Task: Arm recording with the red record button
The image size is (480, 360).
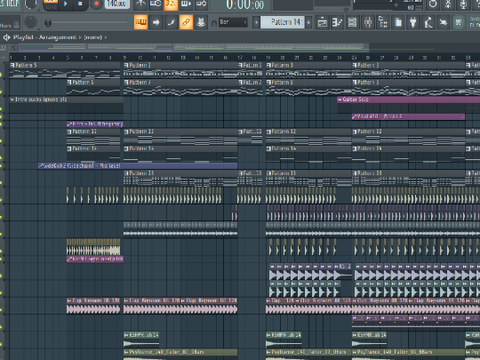Action: click(96, 5)
